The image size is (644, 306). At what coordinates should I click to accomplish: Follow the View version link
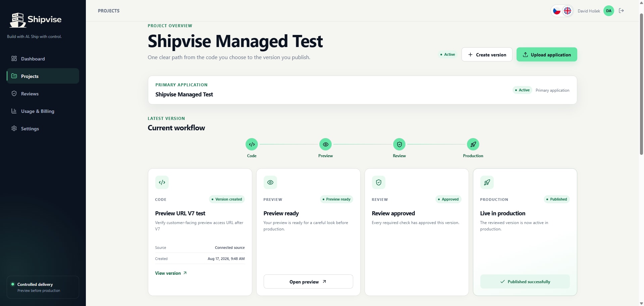coord(171,273)
